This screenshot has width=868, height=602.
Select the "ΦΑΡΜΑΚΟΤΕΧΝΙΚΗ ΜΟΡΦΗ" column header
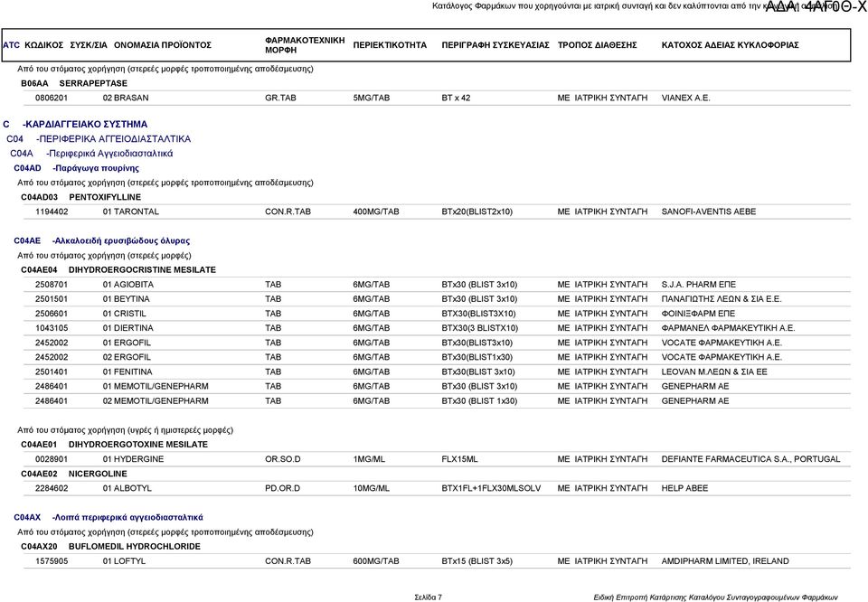(305, 45)
